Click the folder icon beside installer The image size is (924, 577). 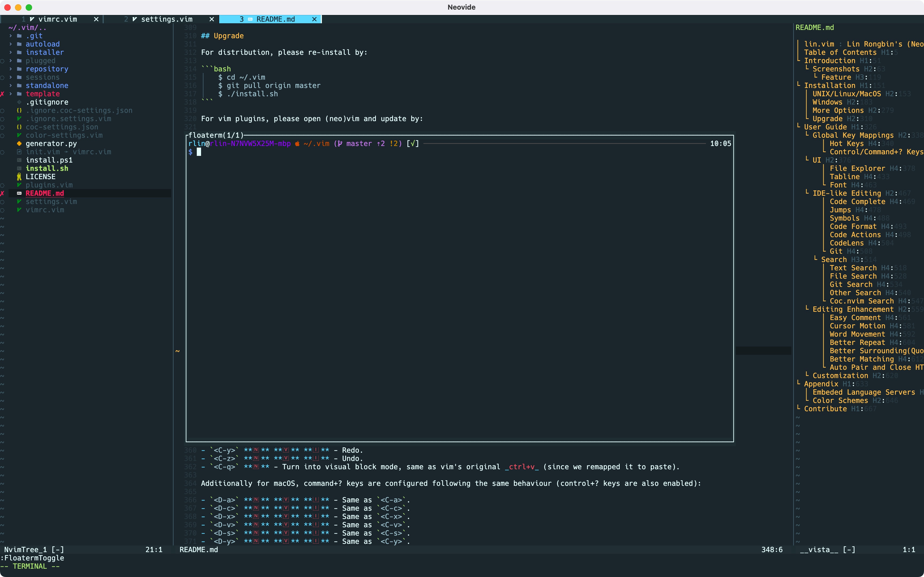point(19,52)
